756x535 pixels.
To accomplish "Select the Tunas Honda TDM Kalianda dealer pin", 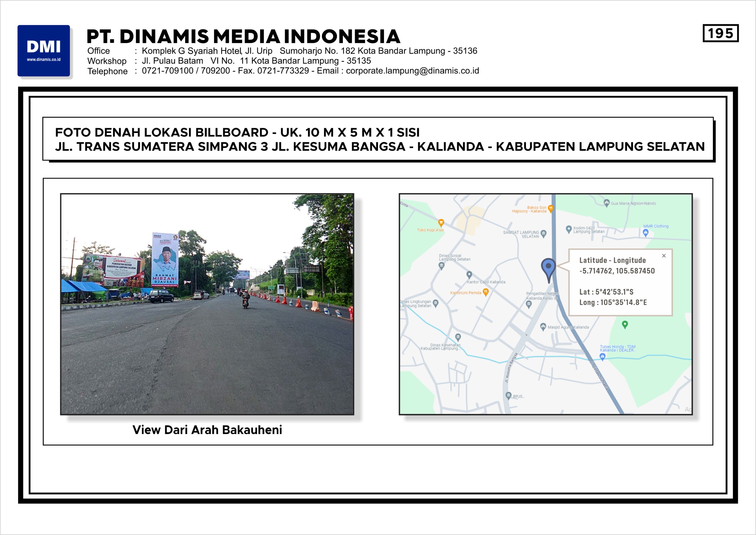I will tap(602, 357).
